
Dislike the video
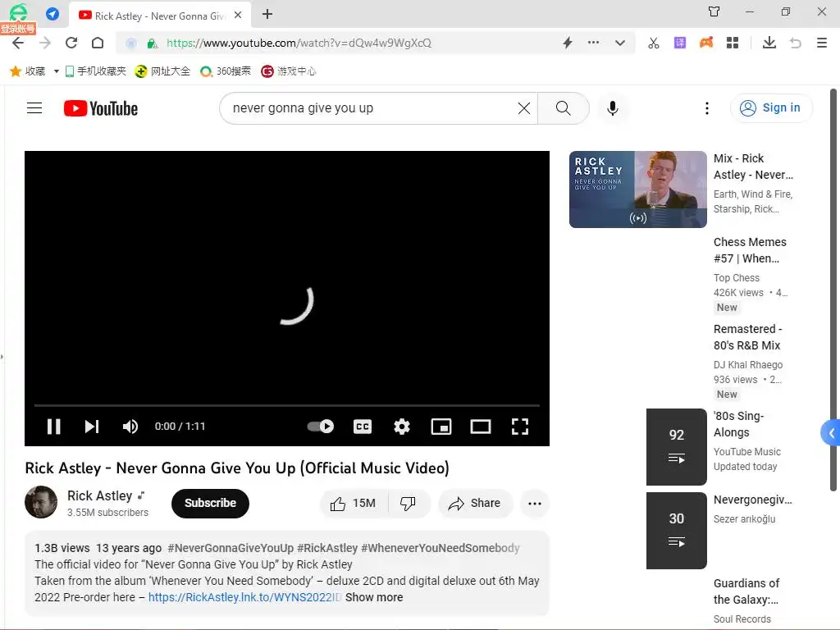(409, 503)
